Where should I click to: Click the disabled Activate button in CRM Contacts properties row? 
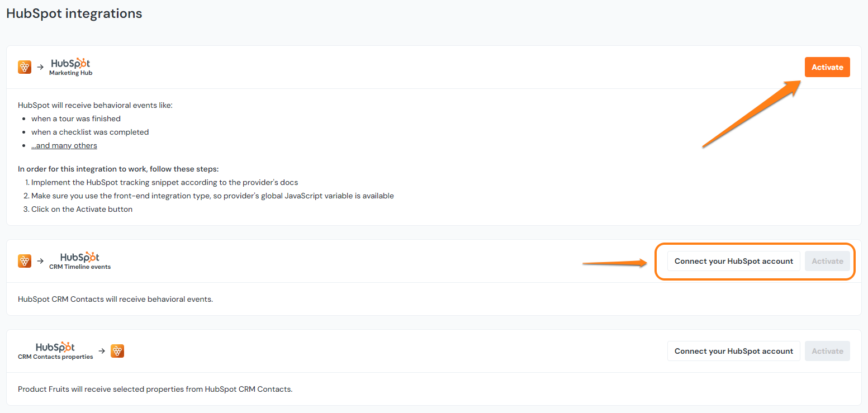coord(827,350)
